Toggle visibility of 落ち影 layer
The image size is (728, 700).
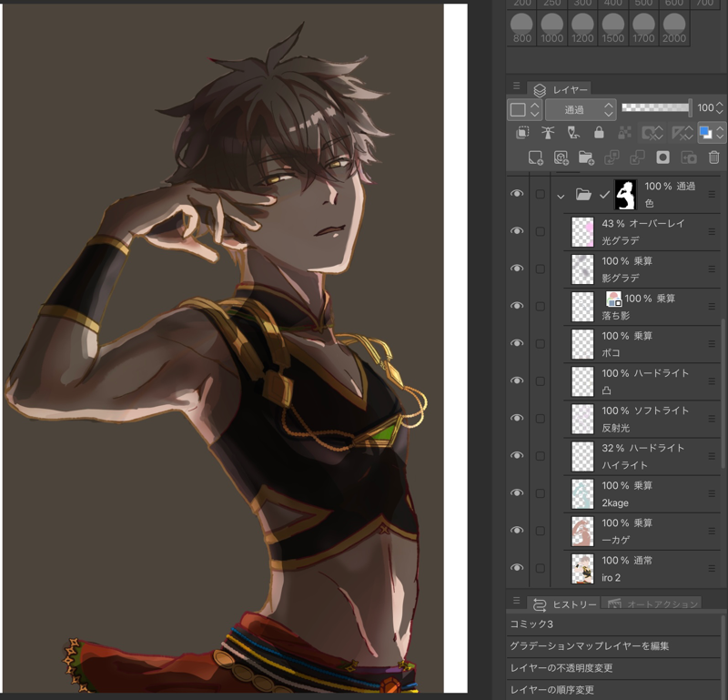tap(517, 306)
